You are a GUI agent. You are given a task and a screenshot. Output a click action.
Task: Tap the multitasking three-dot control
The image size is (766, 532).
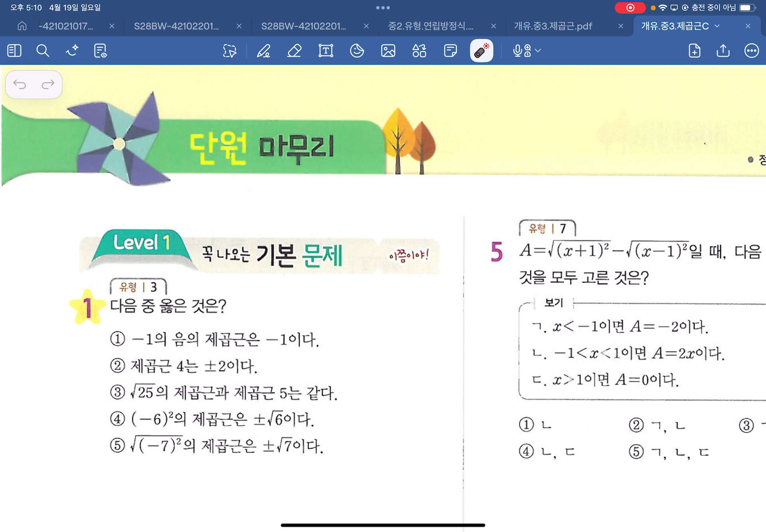(x=383, y=8)
